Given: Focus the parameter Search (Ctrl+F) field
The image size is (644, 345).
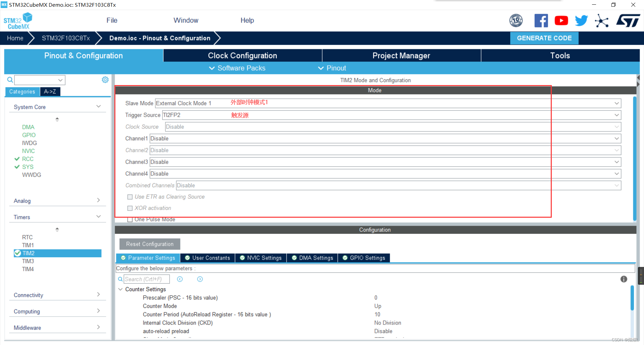Looking at the screenshot, I should 147,279.
